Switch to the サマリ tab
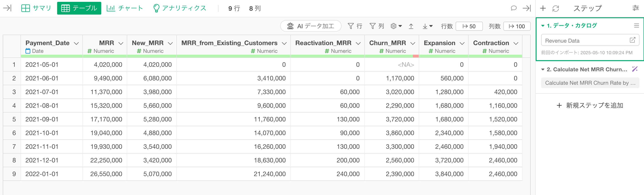Viewport: 644px width, 195px height. [x=36, y=8]
